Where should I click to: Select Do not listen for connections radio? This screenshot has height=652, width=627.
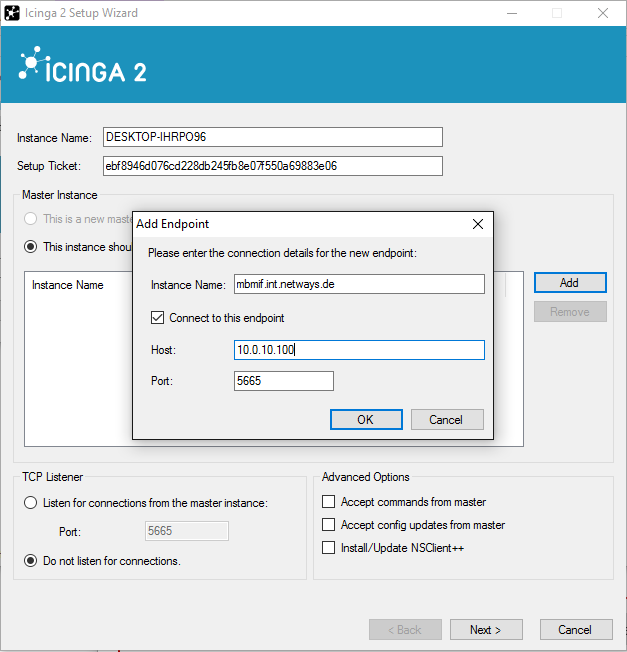coord(30,561)
